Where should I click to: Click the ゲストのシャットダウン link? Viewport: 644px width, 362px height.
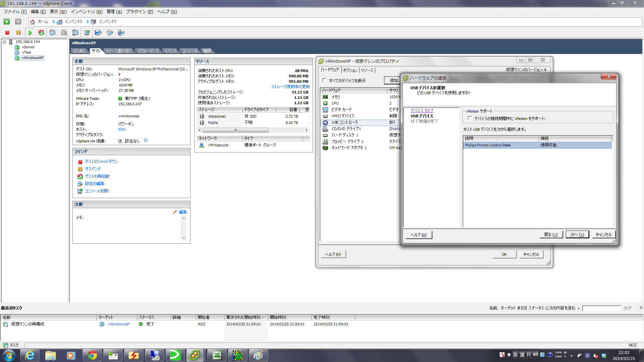pyautogui.click(x=101, y=162)
